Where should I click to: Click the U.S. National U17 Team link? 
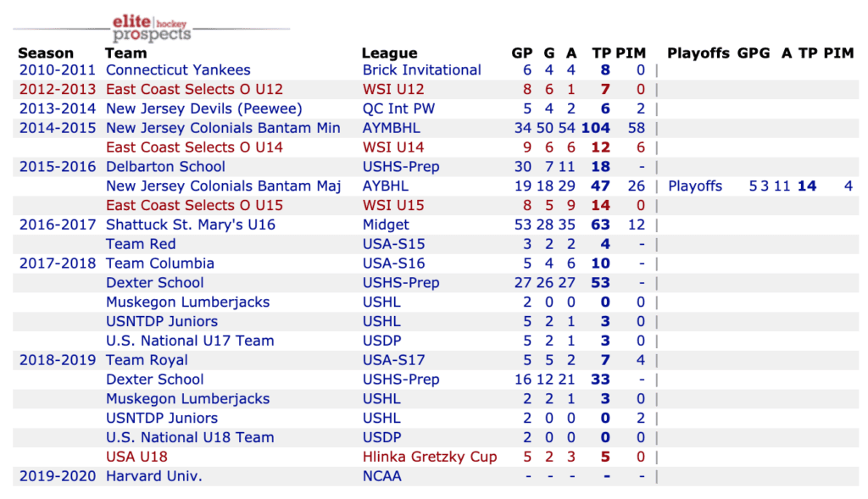190,341
